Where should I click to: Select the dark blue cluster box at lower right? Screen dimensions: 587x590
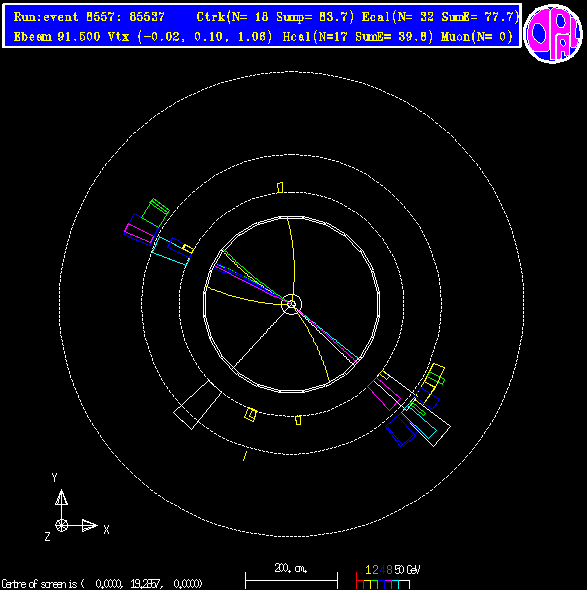401,431
